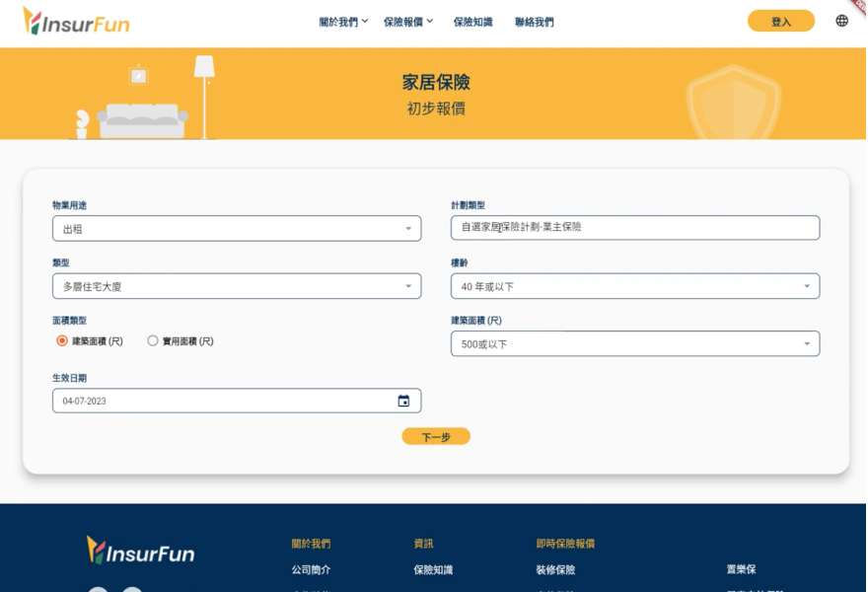Select the 建築面積 (呎) radio button
Image resolution: width=868 pixels, height=592 pixels.
point(62,340)
